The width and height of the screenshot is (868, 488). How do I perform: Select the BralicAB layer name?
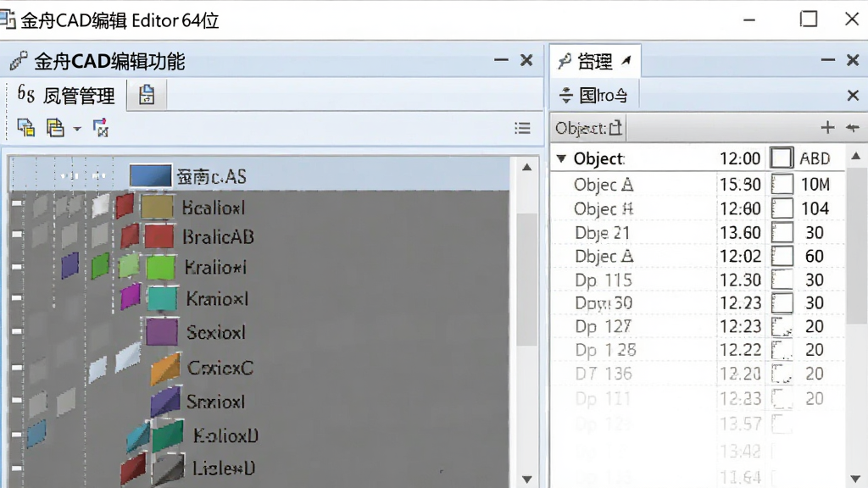pos(218,237)
